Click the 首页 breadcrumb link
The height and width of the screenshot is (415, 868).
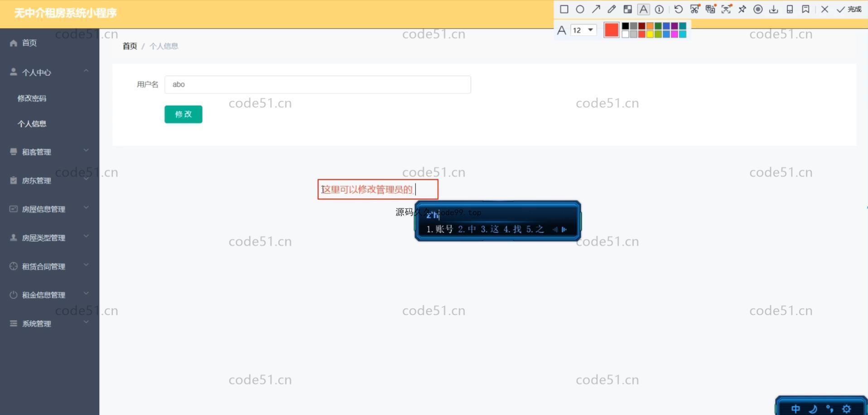click(x=130, y=46)
